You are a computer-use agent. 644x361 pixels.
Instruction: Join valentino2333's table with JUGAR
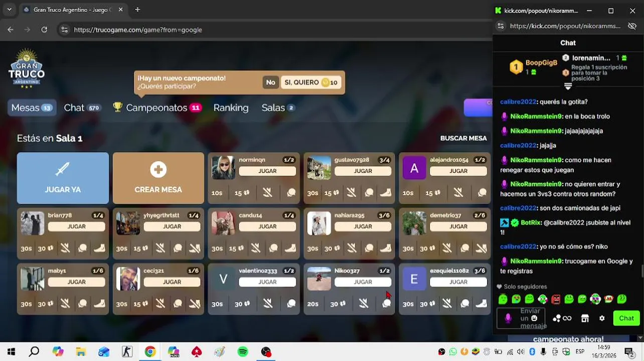point(267,282)
